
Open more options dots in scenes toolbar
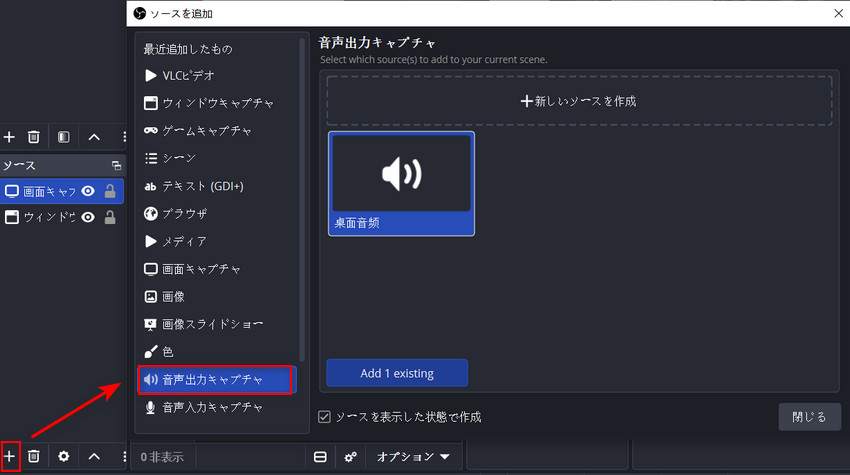coord(124,137)
